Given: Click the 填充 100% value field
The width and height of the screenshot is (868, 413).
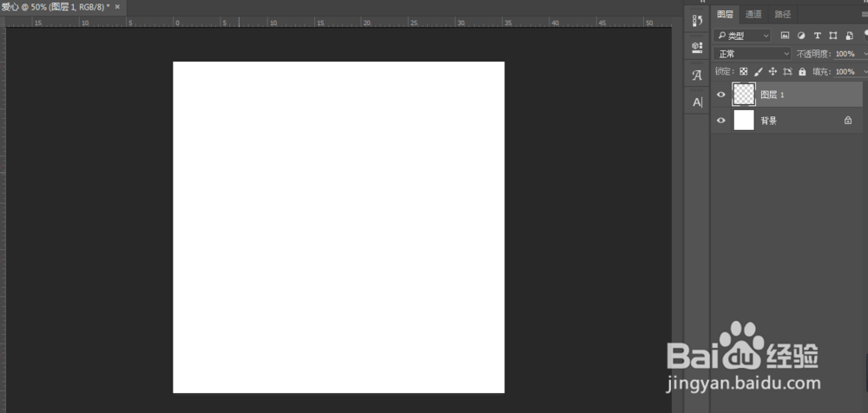Looking at the screenshot, I should (845, 71).
